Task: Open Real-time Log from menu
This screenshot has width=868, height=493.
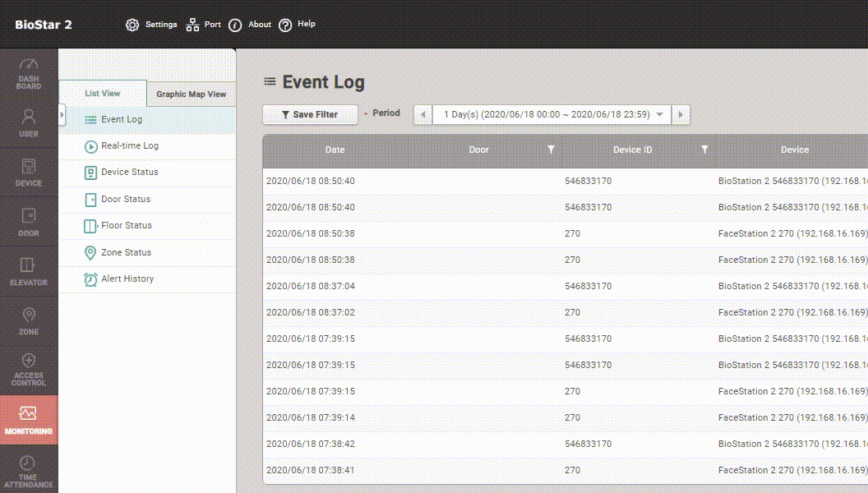Action: click(x=129, y=146)
